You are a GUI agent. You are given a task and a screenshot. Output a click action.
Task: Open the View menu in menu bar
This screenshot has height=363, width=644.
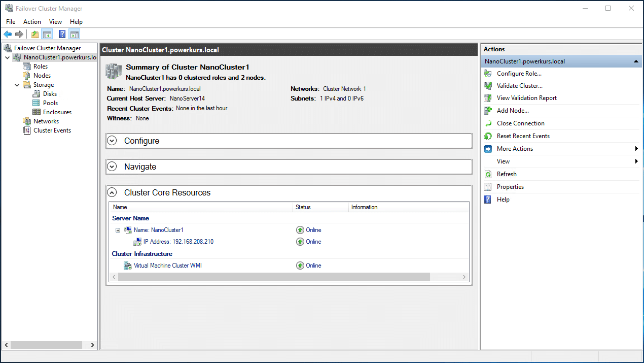(x=55, y=22)
